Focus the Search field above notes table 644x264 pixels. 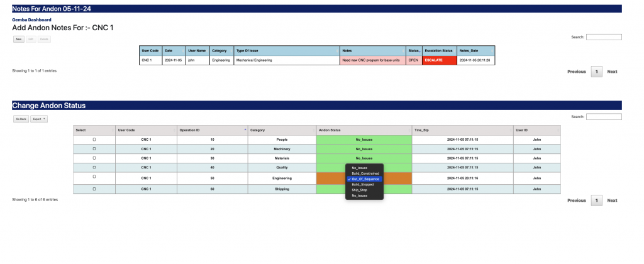point(604,37)
